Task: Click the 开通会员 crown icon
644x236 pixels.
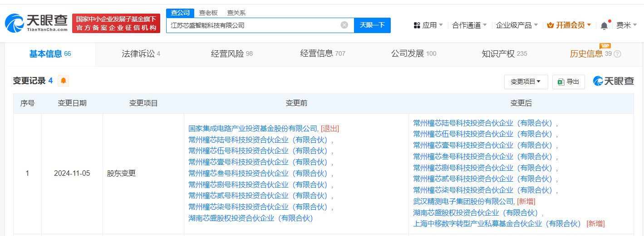Action: coord(551,25)
